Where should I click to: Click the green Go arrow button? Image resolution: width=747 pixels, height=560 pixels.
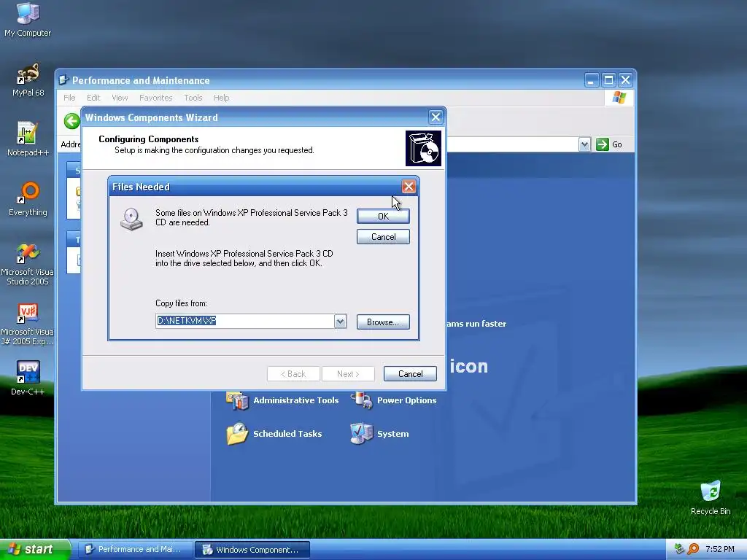click(x=603, y=144)
